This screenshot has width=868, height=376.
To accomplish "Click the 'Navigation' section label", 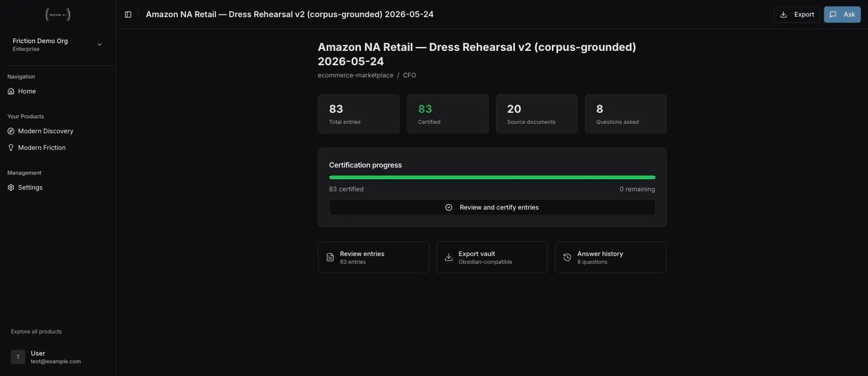I will coord(21,77).
